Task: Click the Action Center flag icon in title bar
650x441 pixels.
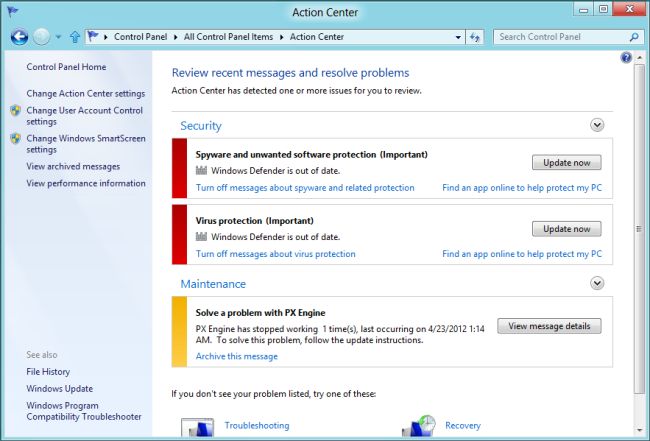Action: click(13, 11)
